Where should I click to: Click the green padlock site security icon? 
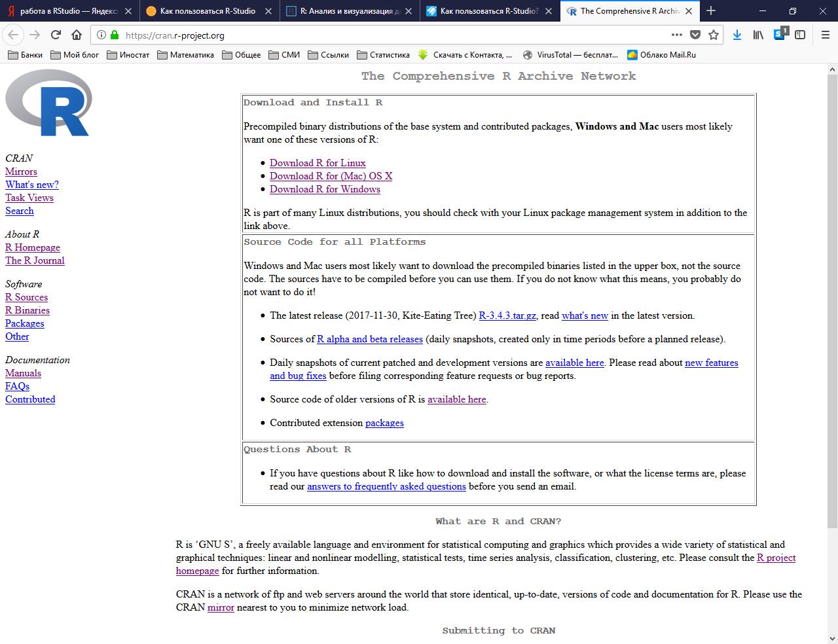[x=115, y=35]
